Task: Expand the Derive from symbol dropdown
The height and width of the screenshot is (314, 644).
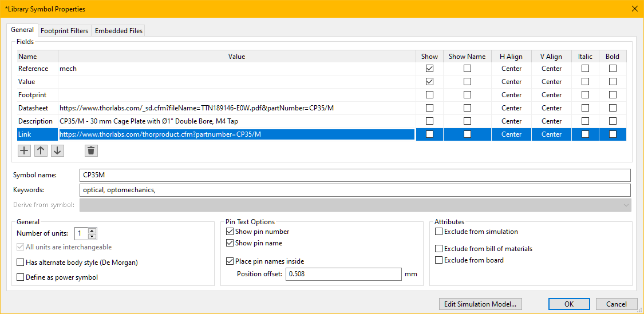Action: click(625, 205)
